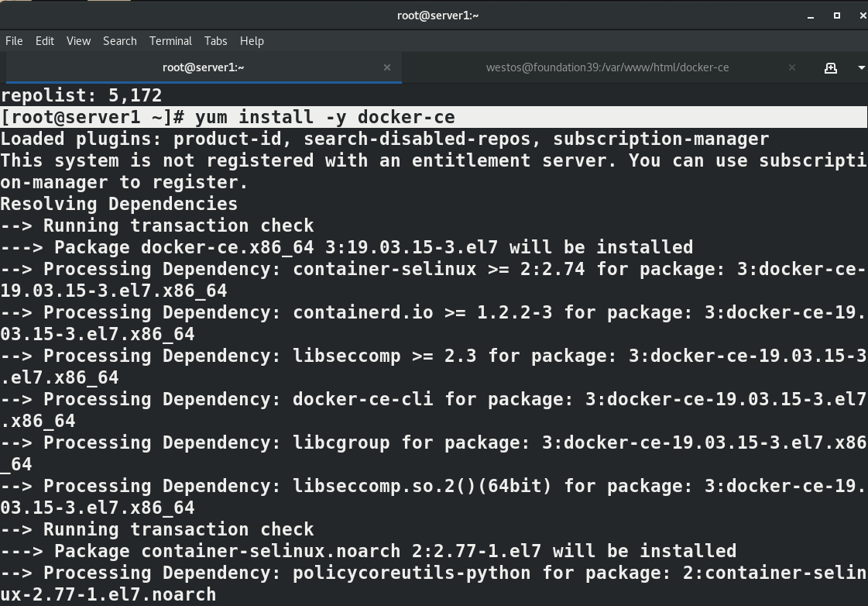Screen dimensions: 868x606
Task: Click the policycoreutils-python dependency line
Action: 434,584
